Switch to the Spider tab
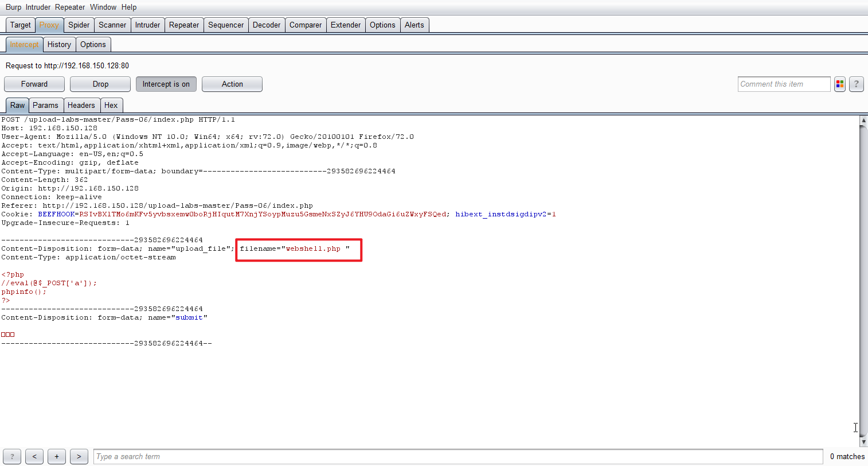The image size is (868, 466). pyautogui.click(x=79, y=25)
